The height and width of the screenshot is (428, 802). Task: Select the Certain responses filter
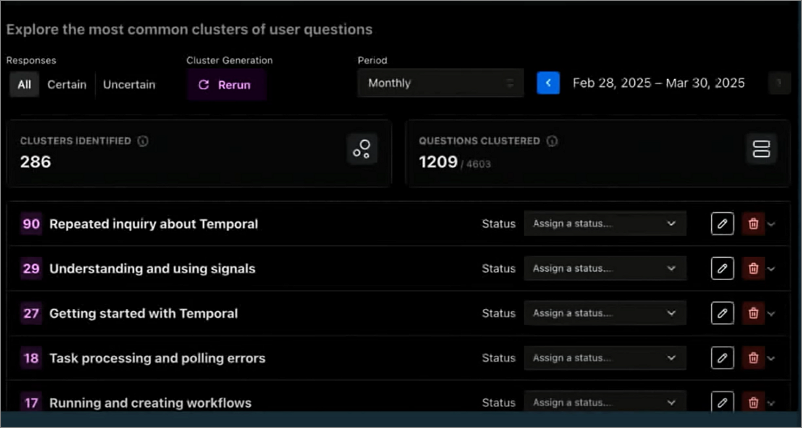67,84
